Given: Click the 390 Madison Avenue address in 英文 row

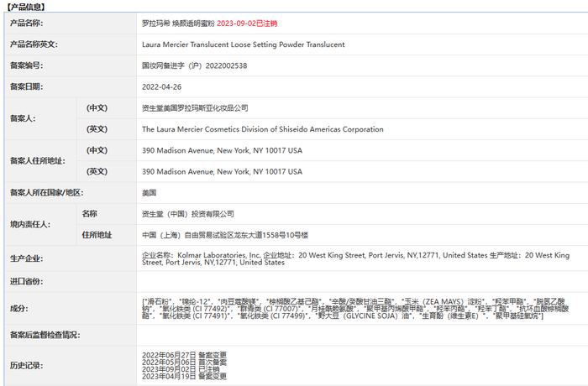Looking at the screenshot, I should (x=222, y=171).
